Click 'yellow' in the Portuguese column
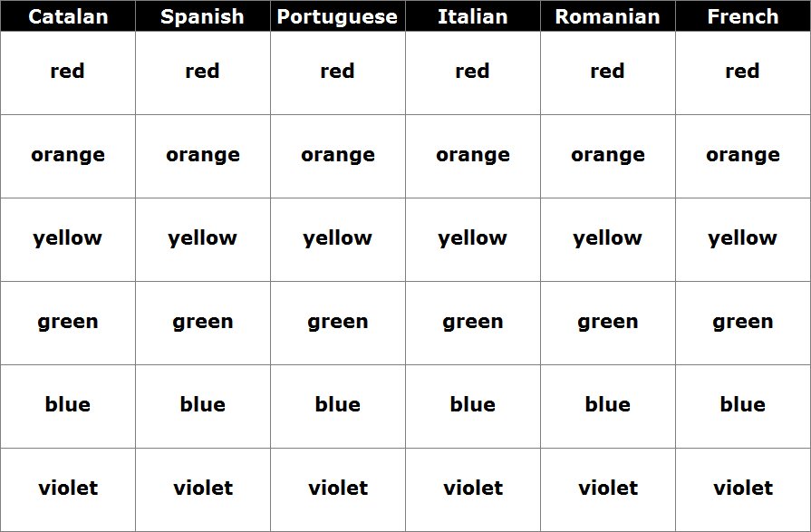This screenshot has height=532, width=811. 337,238
